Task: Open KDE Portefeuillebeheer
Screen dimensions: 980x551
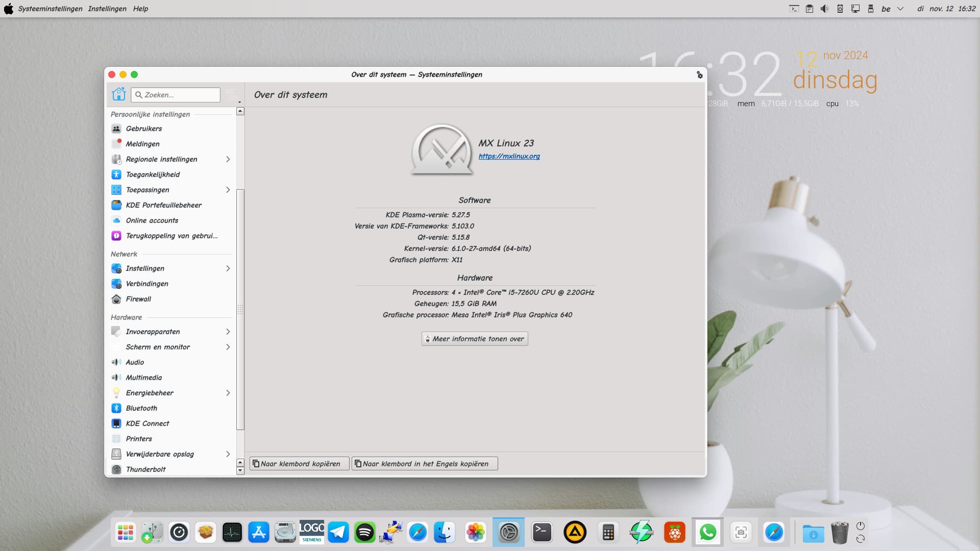Action: pyautogui.click(x=171, y=205)
